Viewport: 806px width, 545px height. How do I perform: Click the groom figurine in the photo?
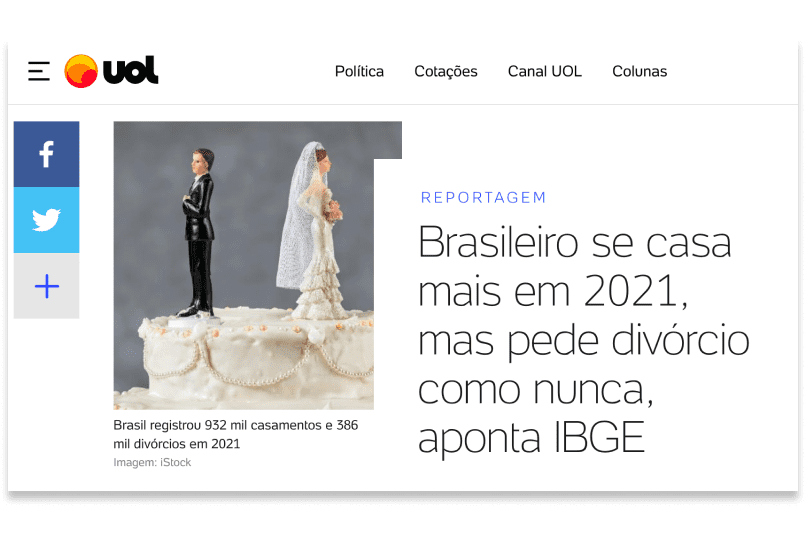click(x=199, y=234)
